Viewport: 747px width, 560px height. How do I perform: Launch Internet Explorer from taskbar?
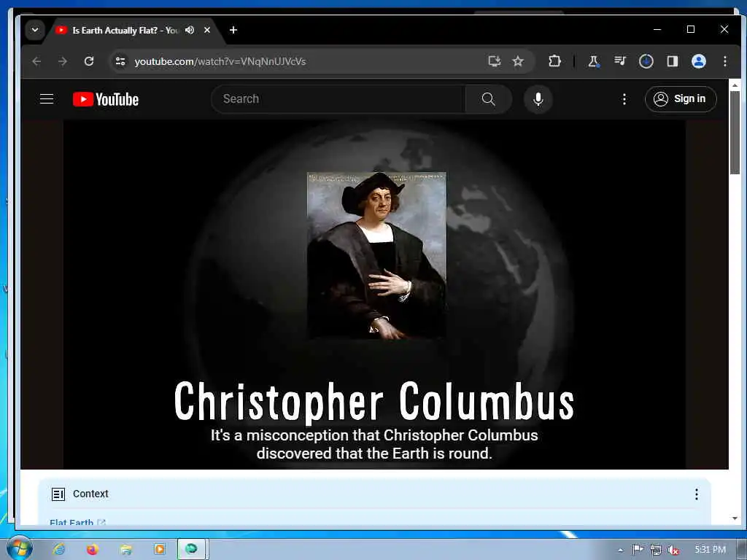pos(59,549)
